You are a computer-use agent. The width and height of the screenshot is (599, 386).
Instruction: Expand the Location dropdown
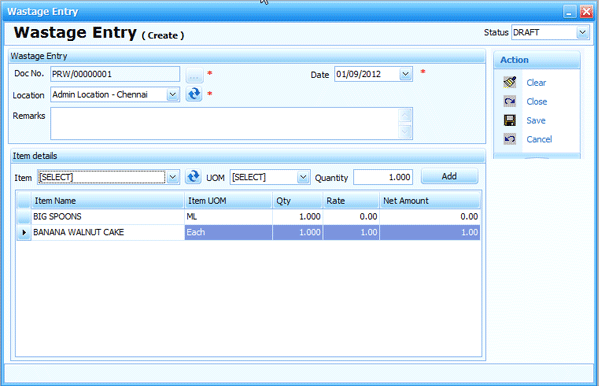[173, 94]
